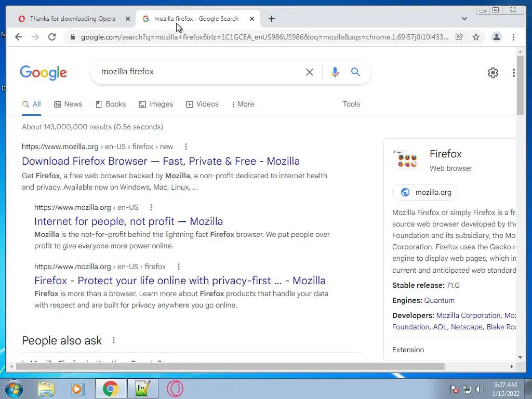Open Firefox - Protect your life online link
532x399 pixels.
point(180,281)
